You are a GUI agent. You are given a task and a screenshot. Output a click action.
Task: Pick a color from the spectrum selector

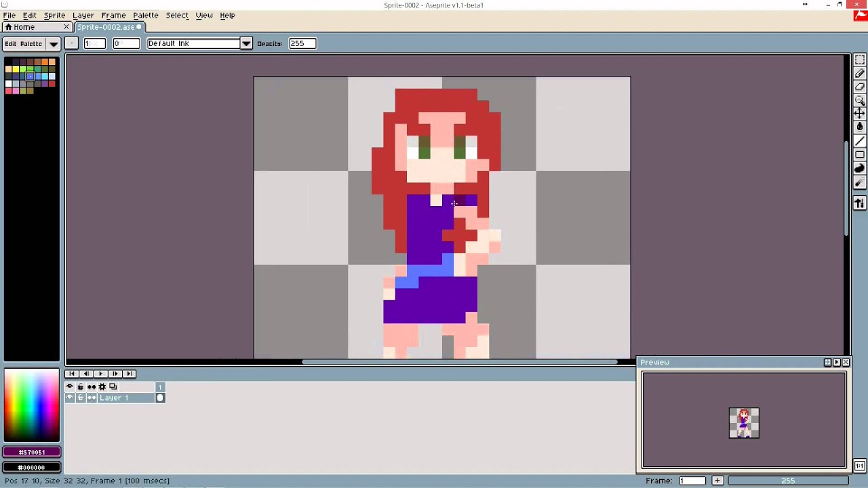pyautogui.click(x=31, y=405)
